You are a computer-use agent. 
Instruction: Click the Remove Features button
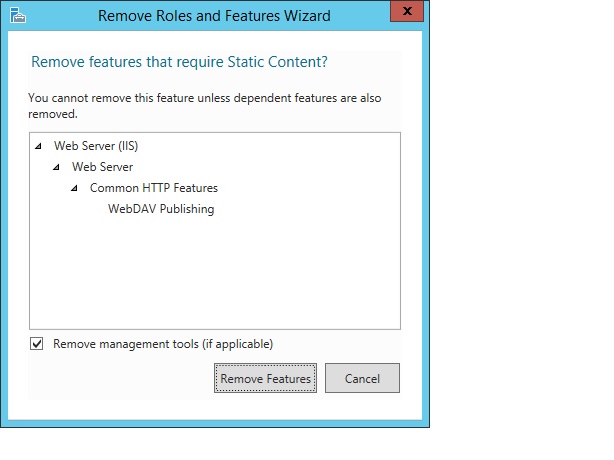click(x=265, y=378)
